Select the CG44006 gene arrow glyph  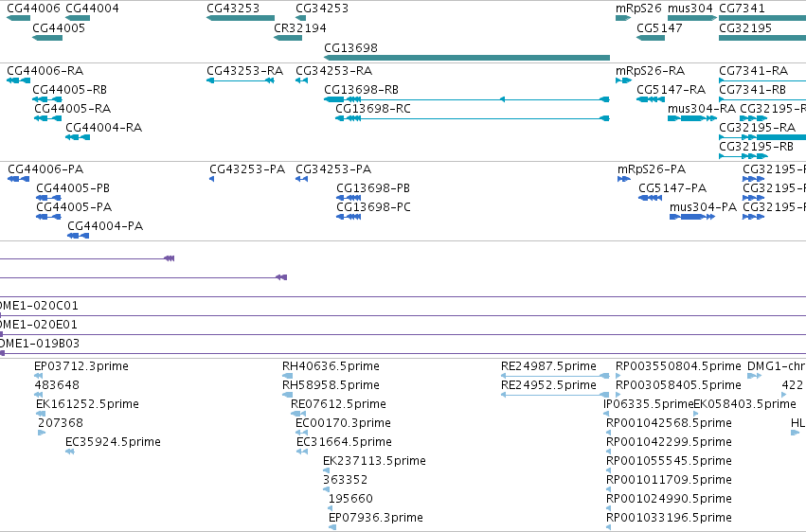pyautogui.click(x=19, y=18)
